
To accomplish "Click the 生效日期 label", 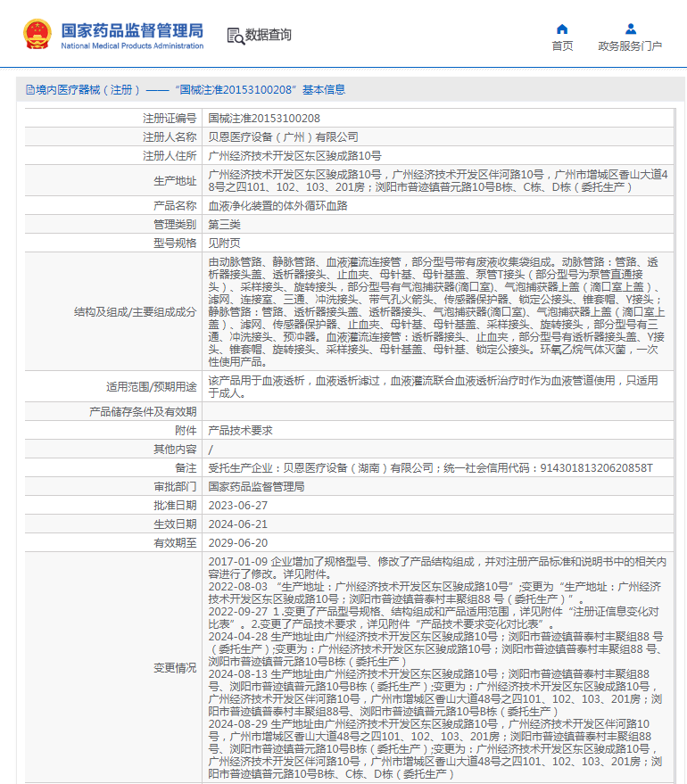I will [x=175, y=524].
